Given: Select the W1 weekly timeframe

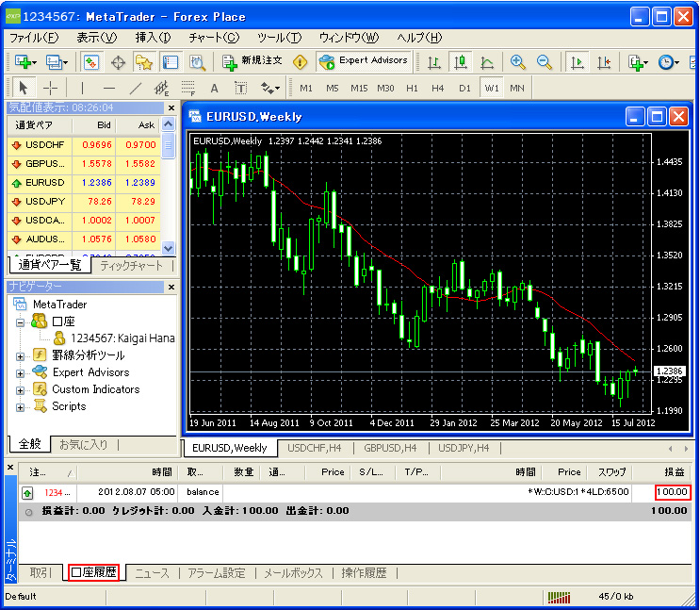Looking at the screenshot, I should click(x=491, y=88).
